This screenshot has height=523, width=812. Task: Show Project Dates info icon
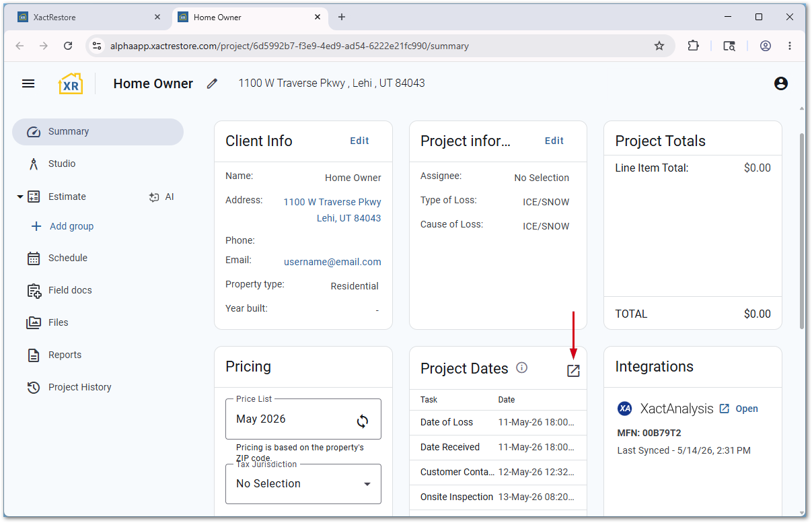click(x=521, y=368)
